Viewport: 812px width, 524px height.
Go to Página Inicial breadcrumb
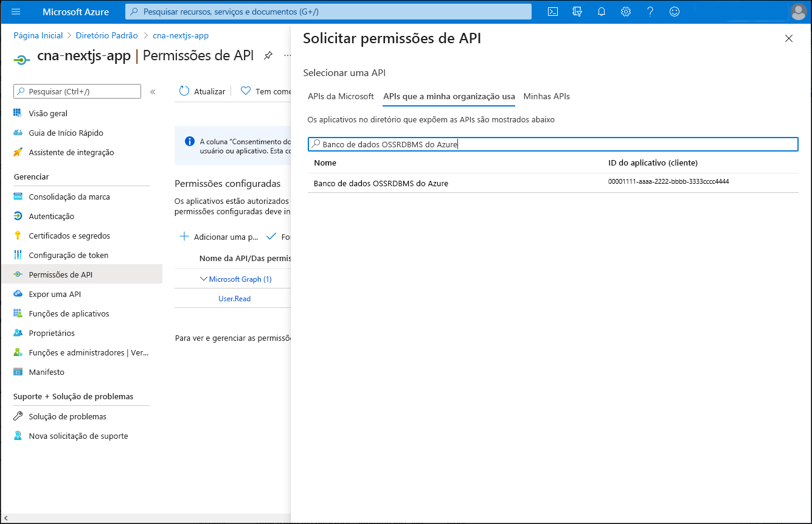click(38, 36)
